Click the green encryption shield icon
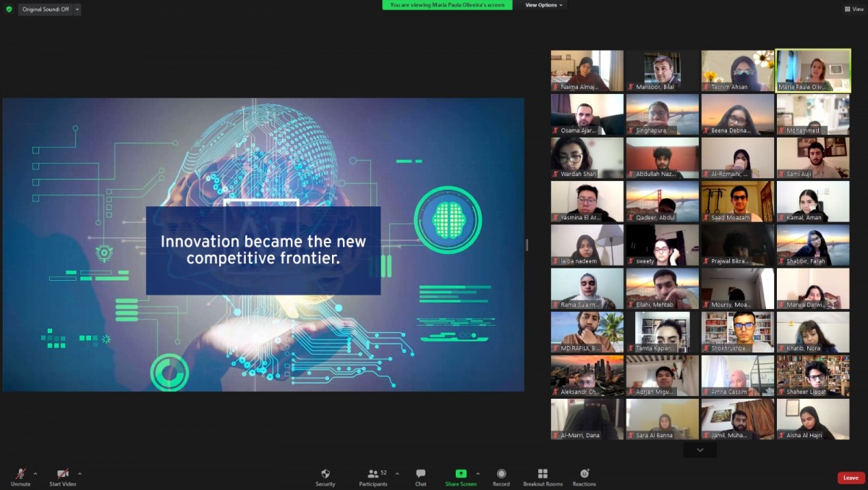 [x=9, y=9]
